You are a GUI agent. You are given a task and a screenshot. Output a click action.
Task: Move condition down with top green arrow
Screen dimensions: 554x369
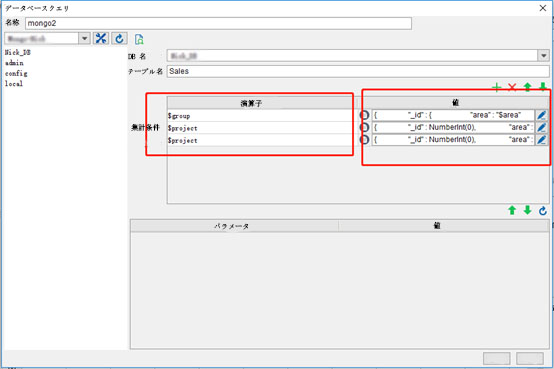point(543,87)
